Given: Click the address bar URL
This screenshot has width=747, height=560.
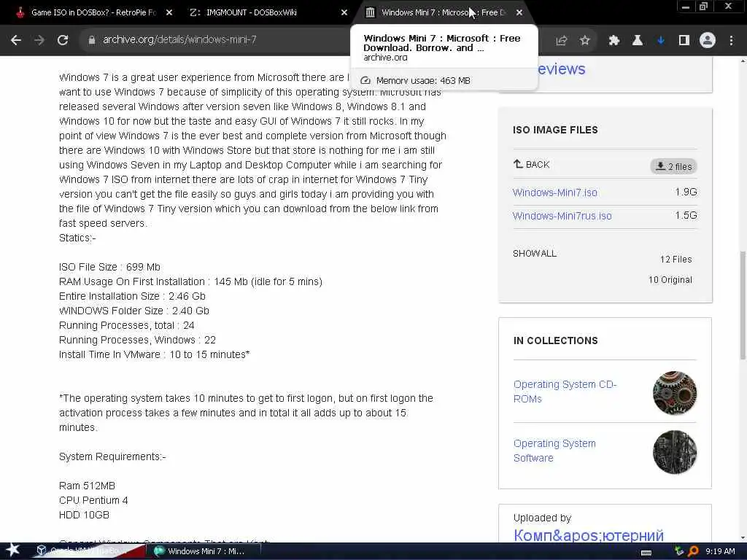Looking at the screenshot, I should (179, 40).
